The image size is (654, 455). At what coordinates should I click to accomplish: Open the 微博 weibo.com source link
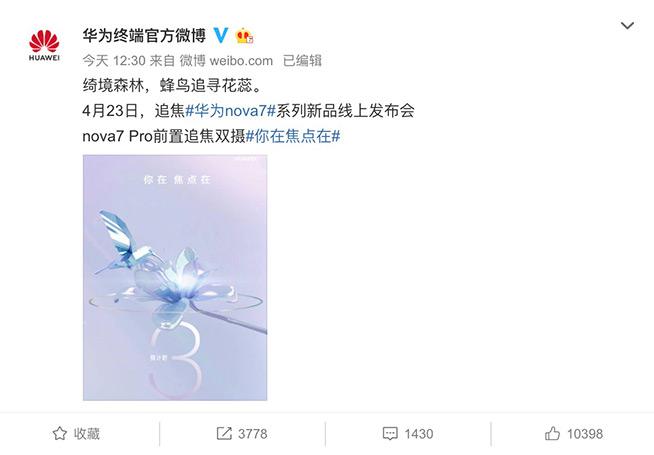pyautogui.click(x=226, y=61)
